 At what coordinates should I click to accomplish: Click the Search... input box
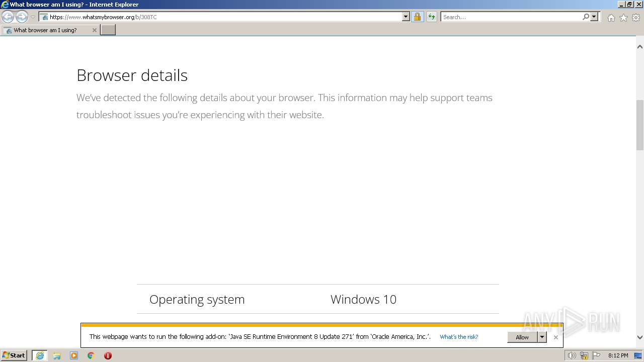point(511,17)
